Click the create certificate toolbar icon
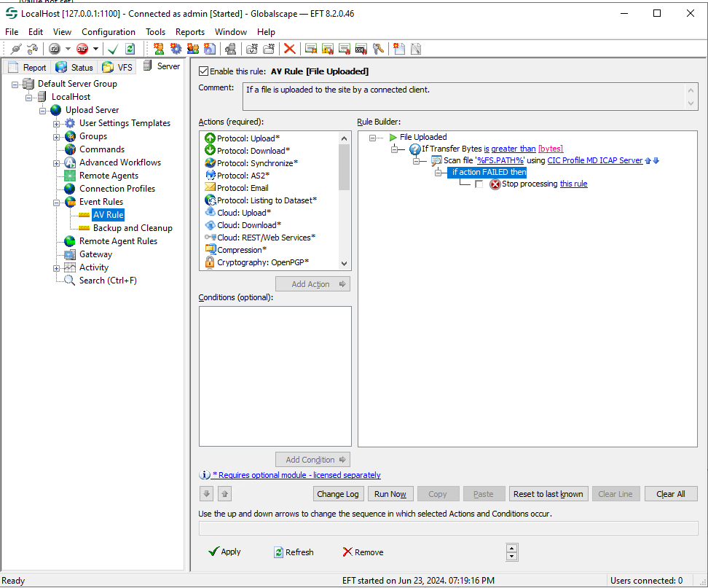The image size is (708, 588). point(310,49)
